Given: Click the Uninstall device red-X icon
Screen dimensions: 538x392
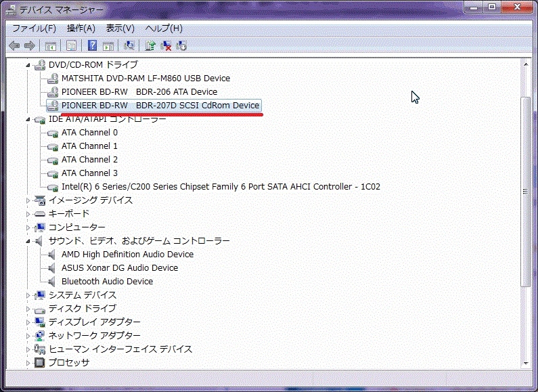Looking at the screenshot, I should (166, 45).
